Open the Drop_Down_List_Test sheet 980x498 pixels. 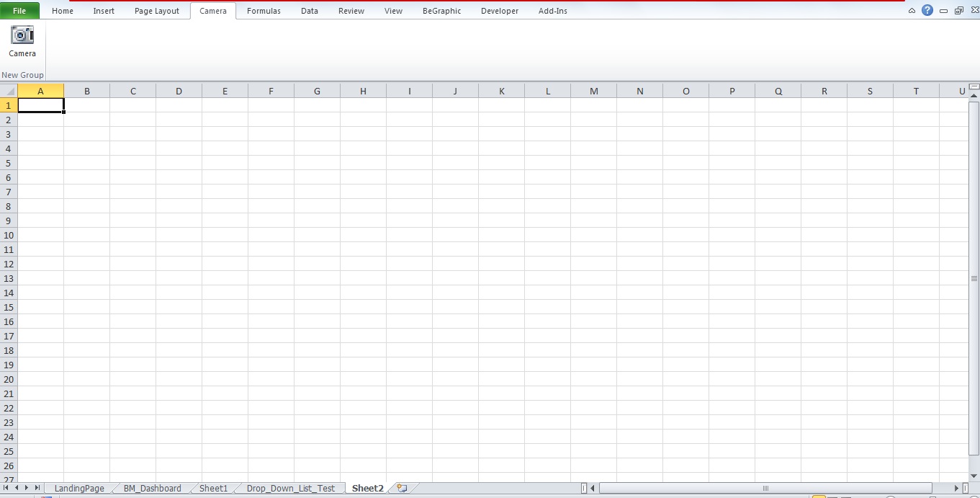point(289,488)
